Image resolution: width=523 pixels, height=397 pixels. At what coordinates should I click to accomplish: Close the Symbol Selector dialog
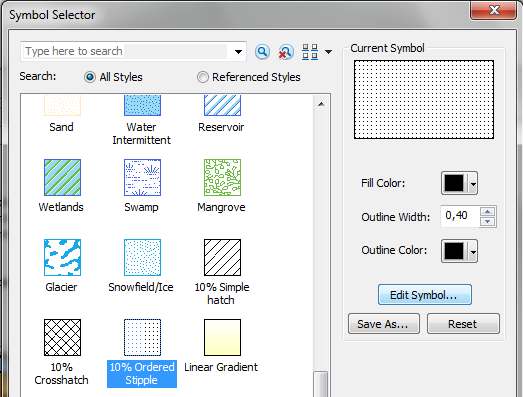pyautogui.click(x=494, y=9)
